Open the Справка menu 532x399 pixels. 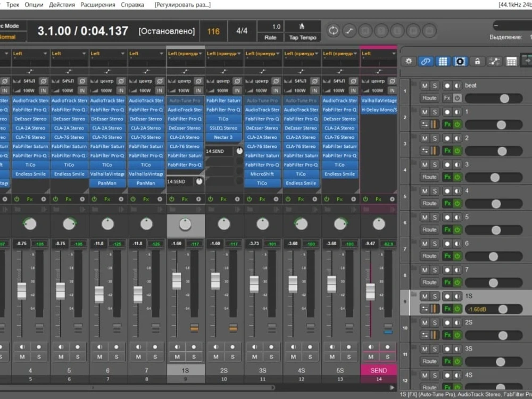(132, 5)
